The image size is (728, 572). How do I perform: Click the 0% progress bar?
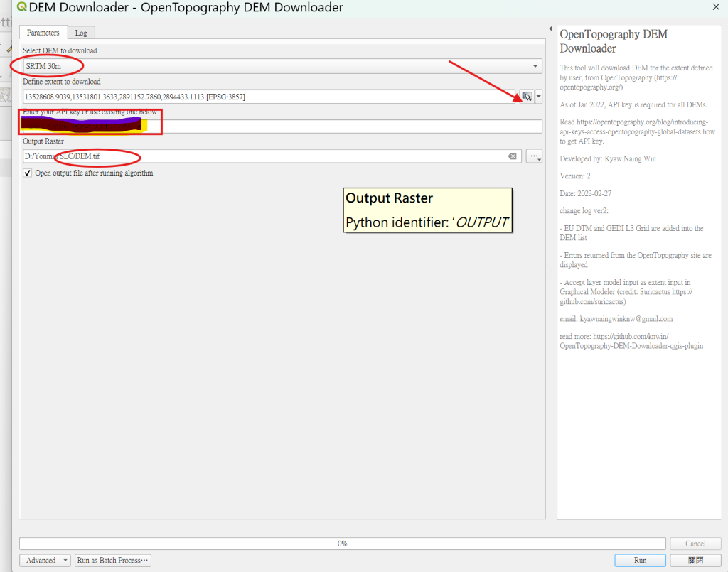click(x=343, y=544)
